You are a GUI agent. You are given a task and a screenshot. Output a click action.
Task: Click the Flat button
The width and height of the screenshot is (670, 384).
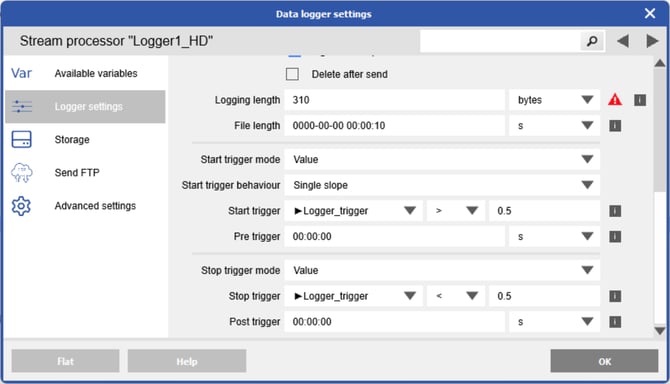pos(65,361)
